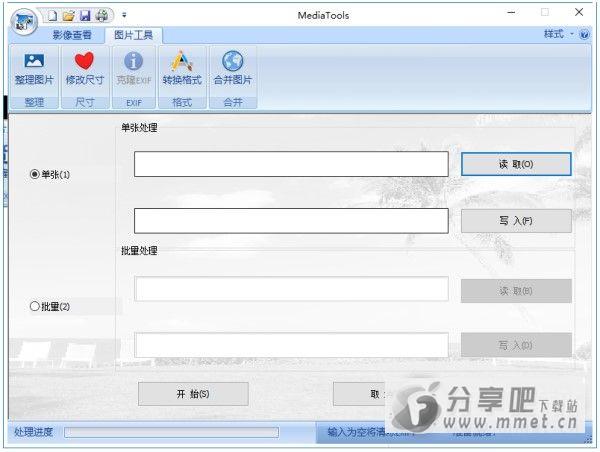The image size is (600, 452).
Task: Close the MediaTools window
Action: click(579, 12)
